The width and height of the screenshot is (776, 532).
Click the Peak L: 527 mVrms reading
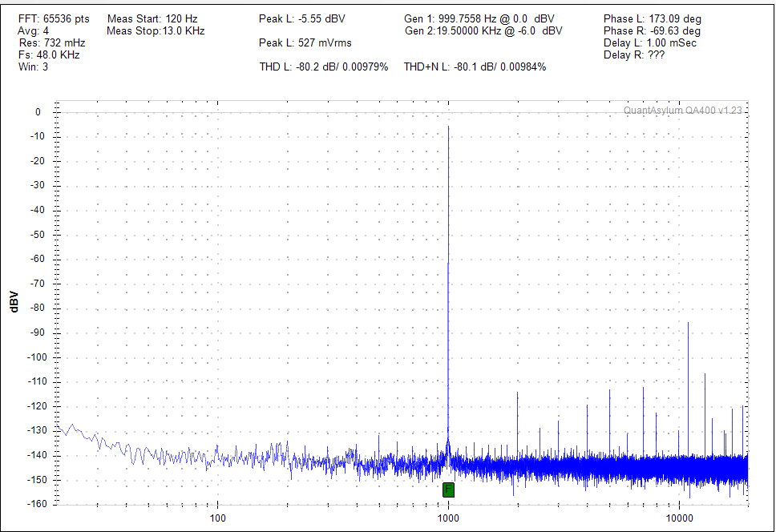305,42
